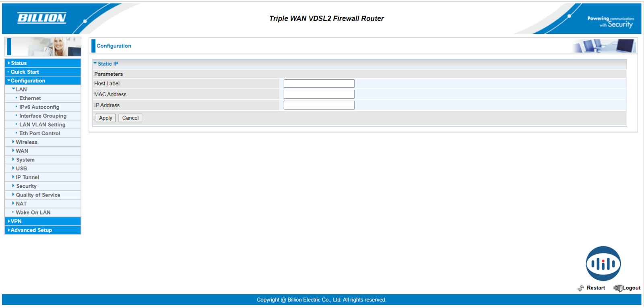Image resolution: width=644 pixels, height=308 pixels.
Task: Expand the WAN submenu
Action: [x=22, y=151]
